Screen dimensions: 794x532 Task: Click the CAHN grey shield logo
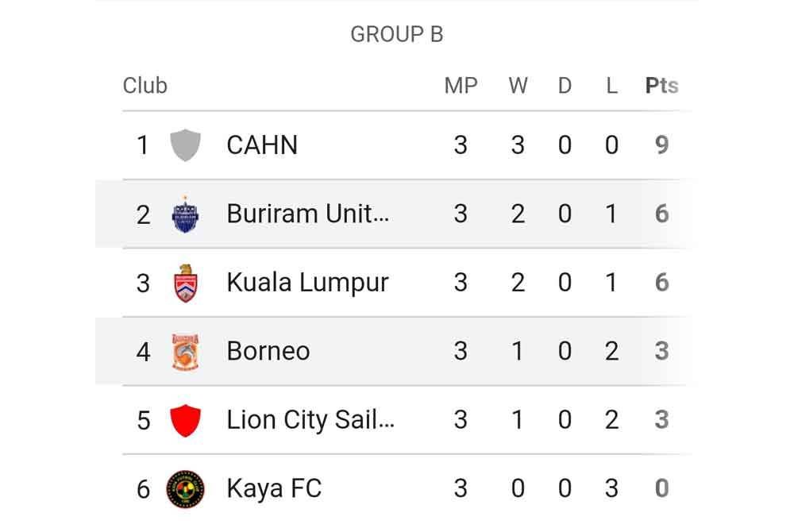pyautogui.click(x=186, y=145)
